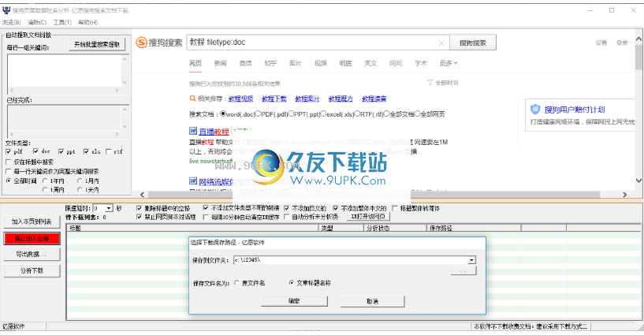Select the 1年内 time radio button
This screenshot has height=335, width=644.
(45, 181)
